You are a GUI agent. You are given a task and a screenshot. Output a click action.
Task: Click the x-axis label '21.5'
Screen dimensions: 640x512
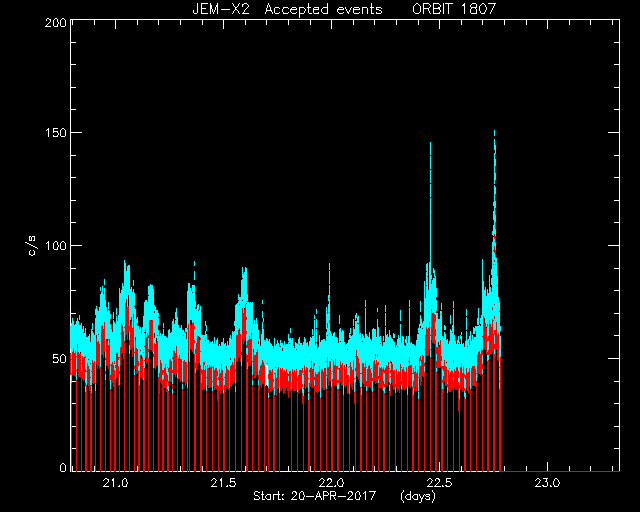coord(223,483)
